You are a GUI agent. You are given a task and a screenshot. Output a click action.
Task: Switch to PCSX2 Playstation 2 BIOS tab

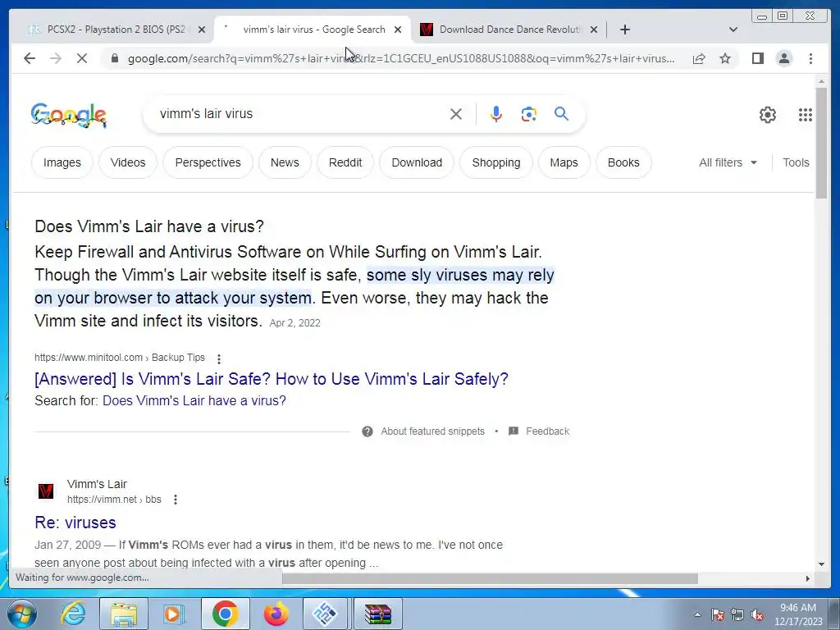(x=116, y=30)
